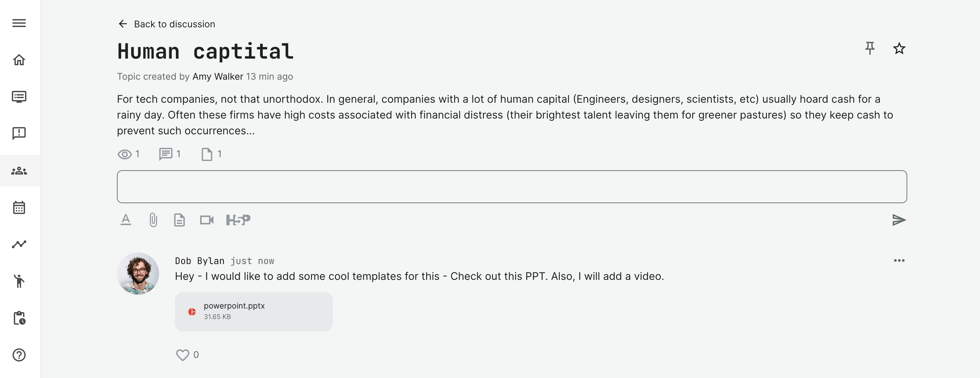
Task: Open the three-dot menu on Dob's comment
Action: pos(899,260)
